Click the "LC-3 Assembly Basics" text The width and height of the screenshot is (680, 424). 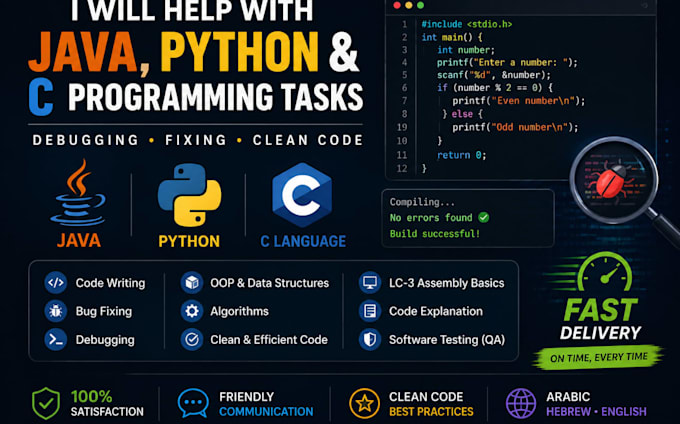tap(447, 283)
